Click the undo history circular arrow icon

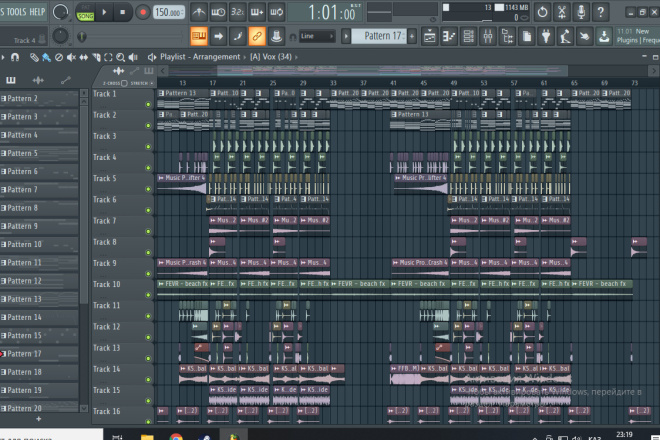click(x=543, y=12)
